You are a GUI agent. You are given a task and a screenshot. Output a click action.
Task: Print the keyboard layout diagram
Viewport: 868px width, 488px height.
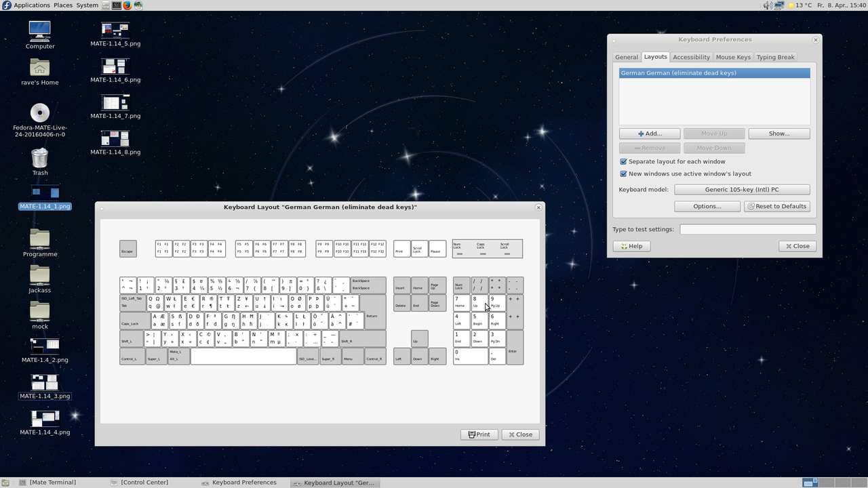point(479,434)
